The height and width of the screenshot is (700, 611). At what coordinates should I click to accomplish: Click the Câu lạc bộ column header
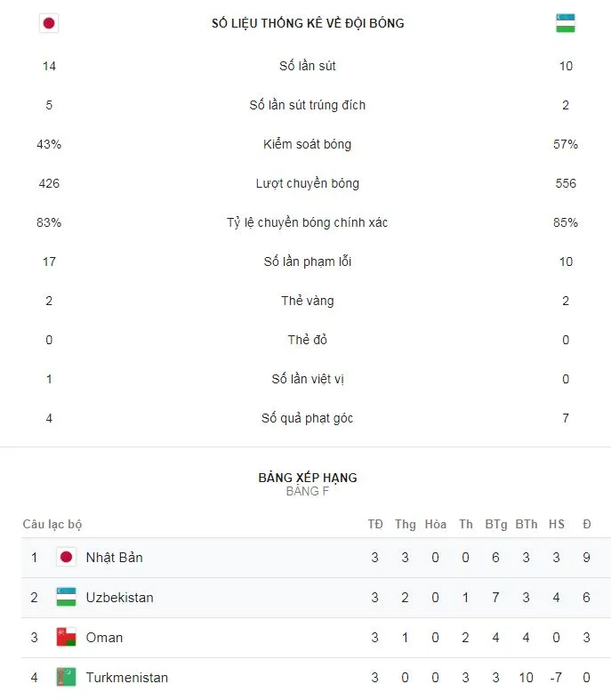52,525
